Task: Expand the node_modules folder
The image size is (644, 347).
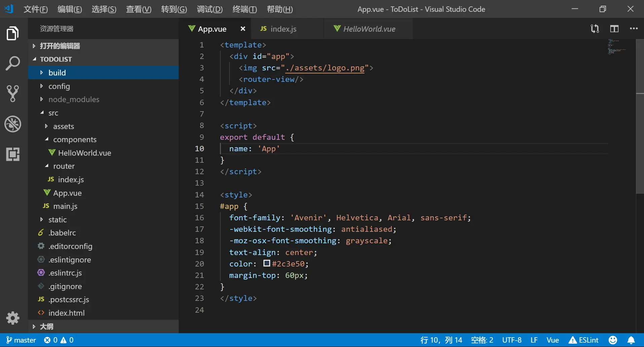Action: (x=41, y=99)
